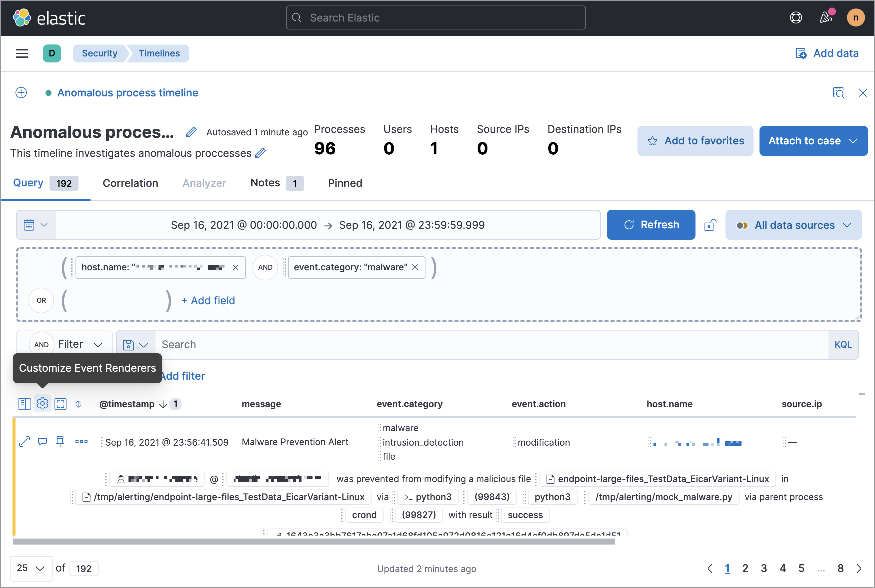Open the Notes tab
The width and height of the screenshot is (875, 588).
pyautogui.click(x=265, y=183)
